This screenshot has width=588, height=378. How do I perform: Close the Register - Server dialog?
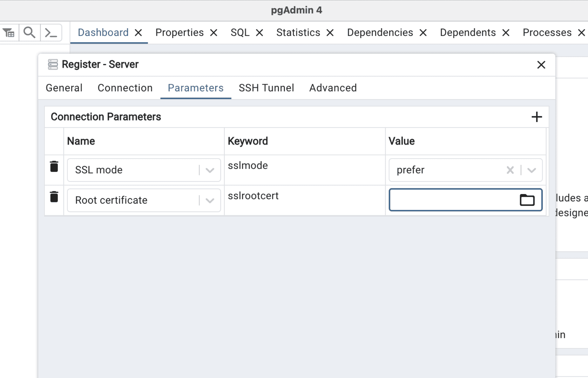[541, 65]
